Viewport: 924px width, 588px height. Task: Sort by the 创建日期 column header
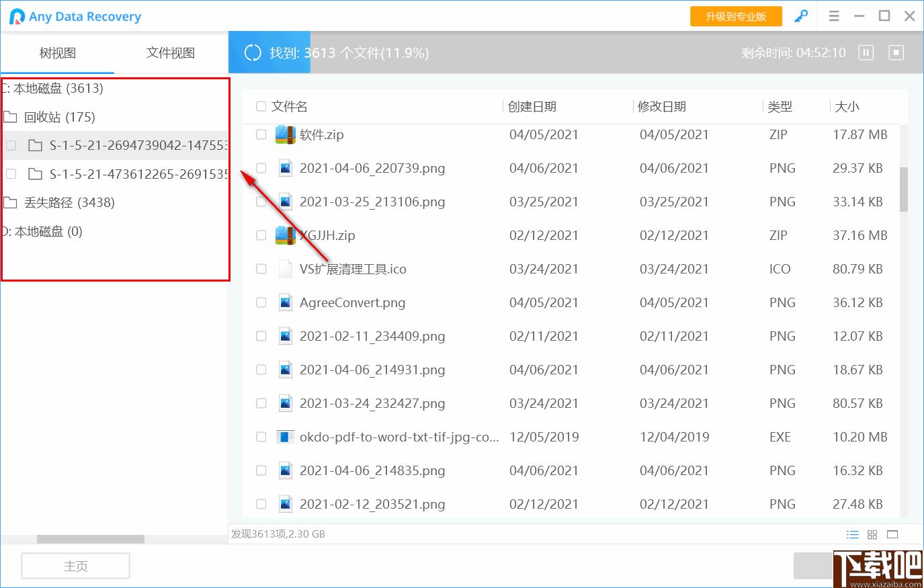coord(532,106)
